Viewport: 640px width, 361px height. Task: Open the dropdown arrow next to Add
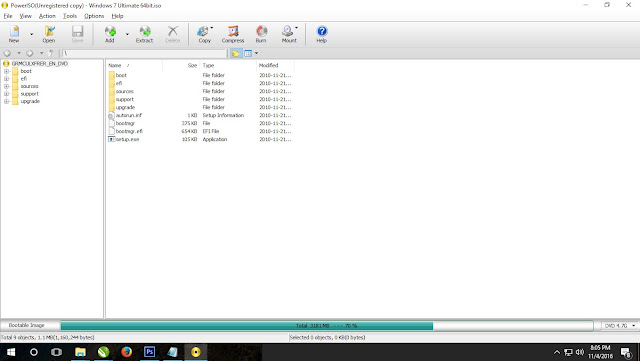(127, 34)
